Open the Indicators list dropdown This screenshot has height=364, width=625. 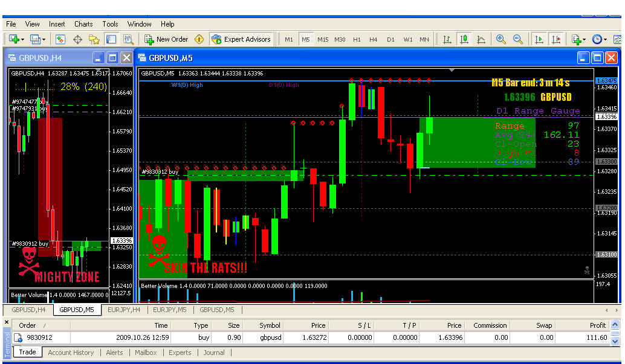coord(578,39)
